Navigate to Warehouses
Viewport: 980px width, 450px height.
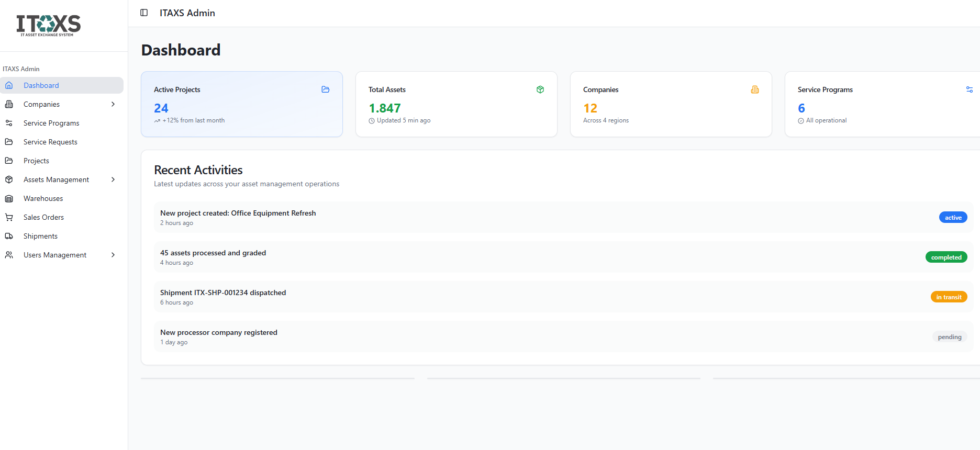62,198
